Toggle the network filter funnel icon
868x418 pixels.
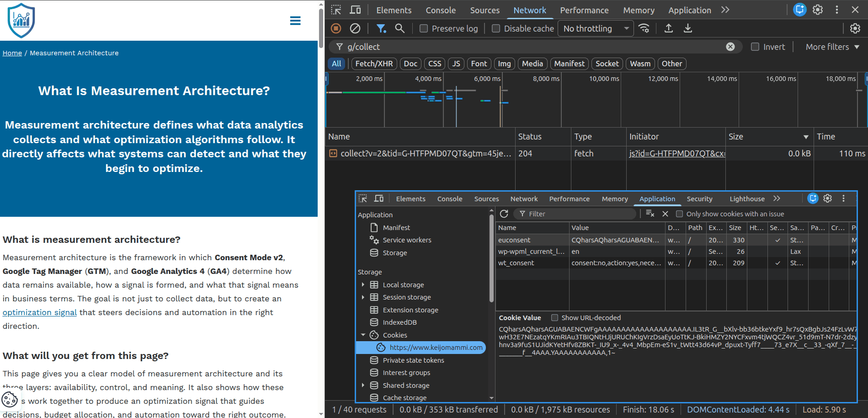coord(381,28)
